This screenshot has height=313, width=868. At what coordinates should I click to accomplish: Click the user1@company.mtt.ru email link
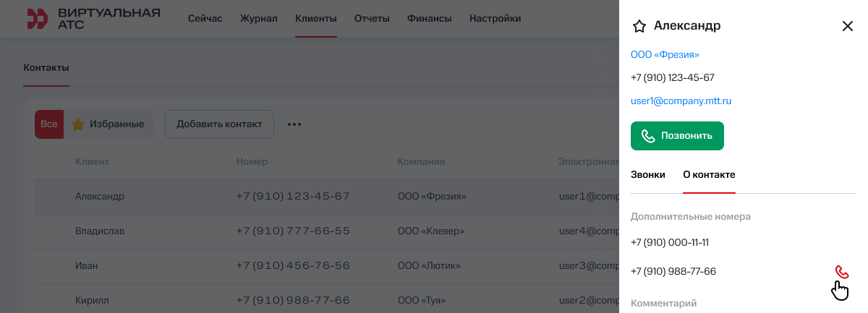click(x=681, y=101)
